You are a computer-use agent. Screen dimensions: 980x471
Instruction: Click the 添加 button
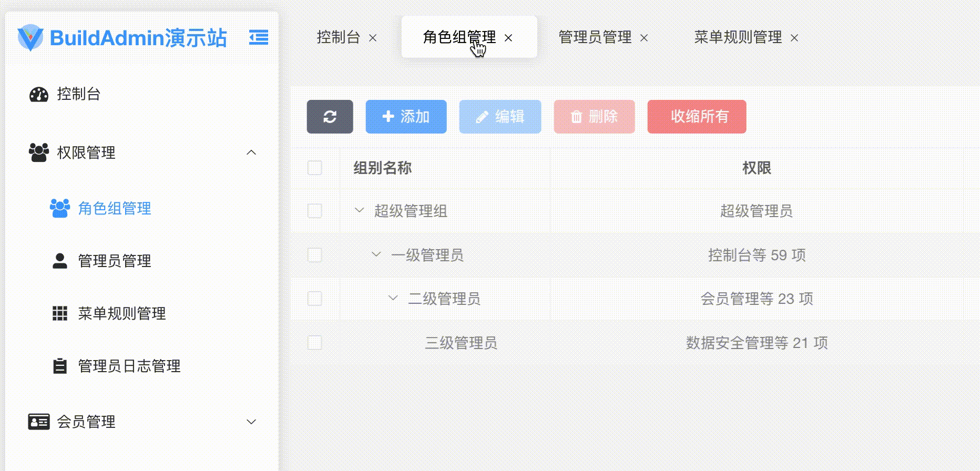point(406,117)
